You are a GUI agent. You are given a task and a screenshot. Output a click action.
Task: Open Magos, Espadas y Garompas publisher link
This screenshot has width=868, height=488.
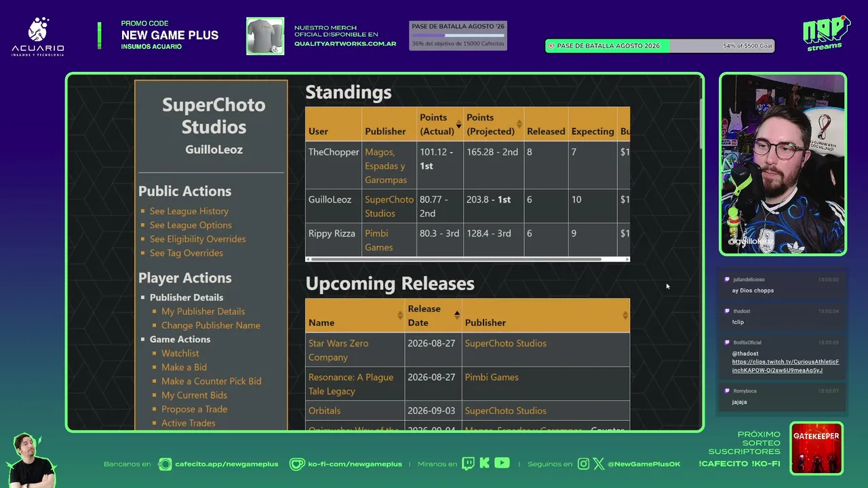pos(386,166)
